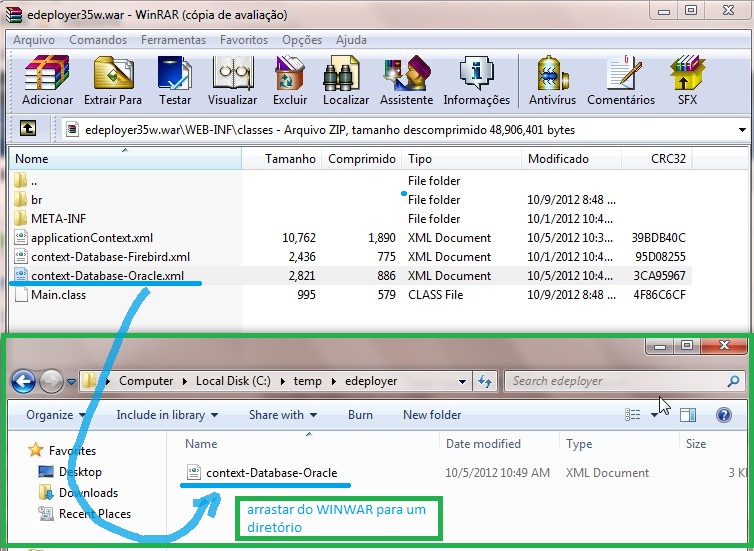Image resolution: width=754 pixels, height=551 pixels.
Task: Sort archive list by Tipo column
Action: click(x=462, y=159)
